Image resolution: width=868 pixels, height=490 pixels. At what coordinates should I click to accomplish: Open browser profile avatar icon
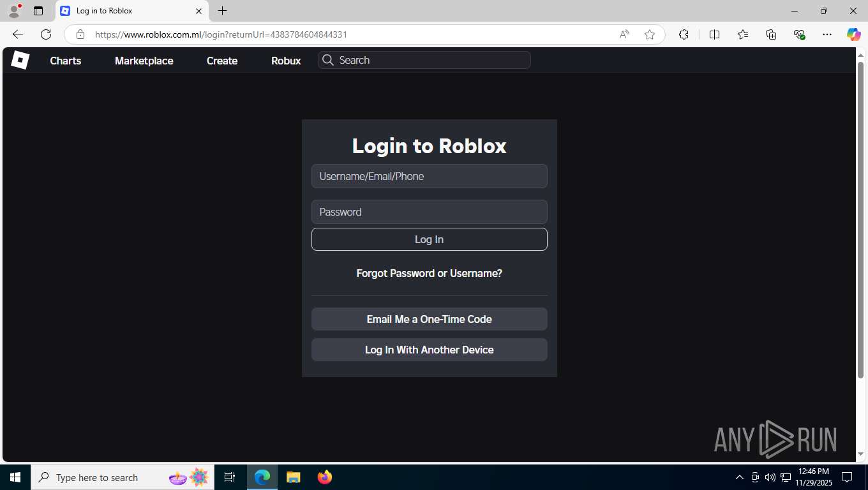click(x=14, y=11)
